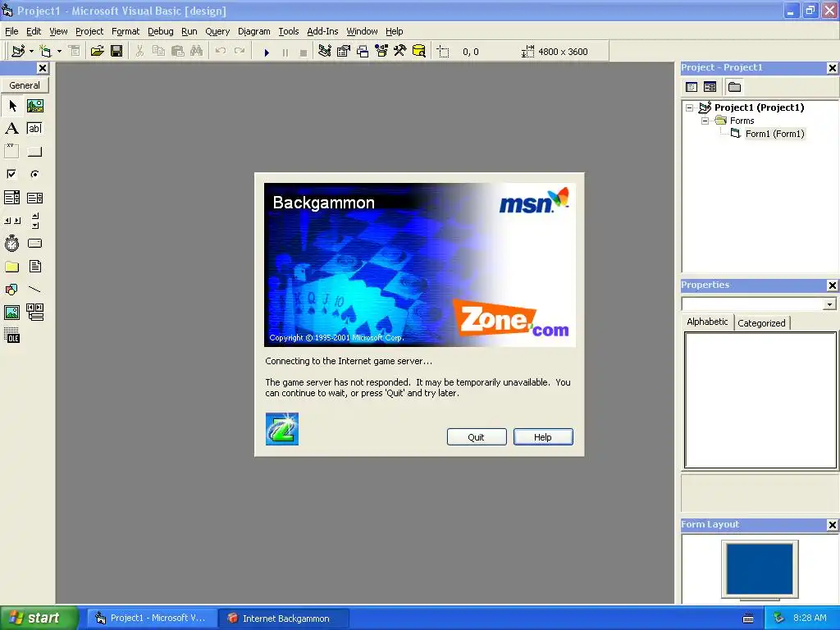Screen dimensions: 840x630
Task: Open the Properties object dropdown
Action: pyautogui.click(x=829, y=304)
